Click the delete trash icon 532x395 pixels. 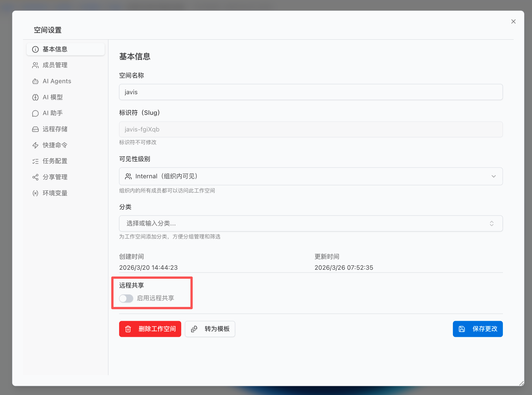(128, 329)
